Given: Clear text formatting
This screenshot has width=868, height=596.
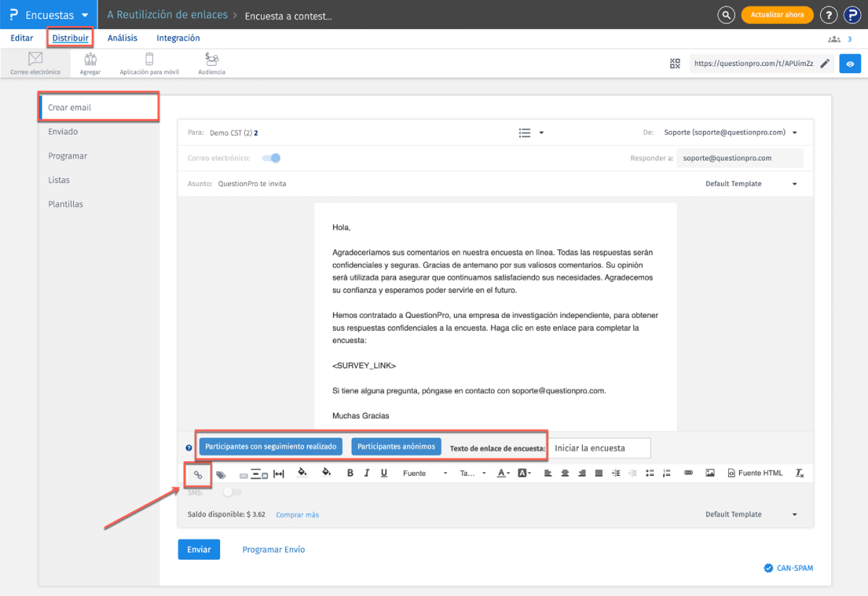Looking at the screenshot, I should pos(799,473).
